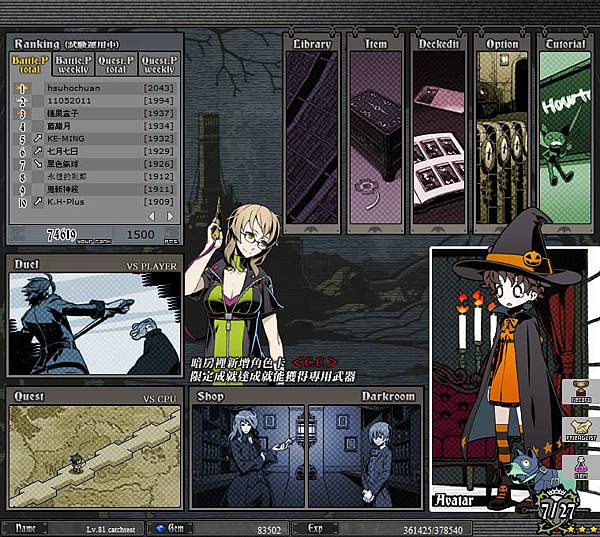The image size is (600, 537).
Task: Click the Gem amount 83502
Action: pos(269,530)
